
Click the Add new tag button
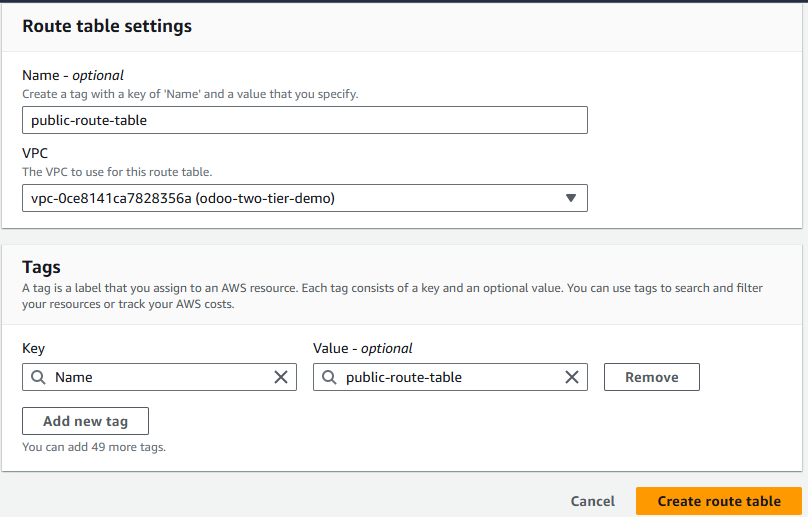pyautogui.click(x=86, y=421)
